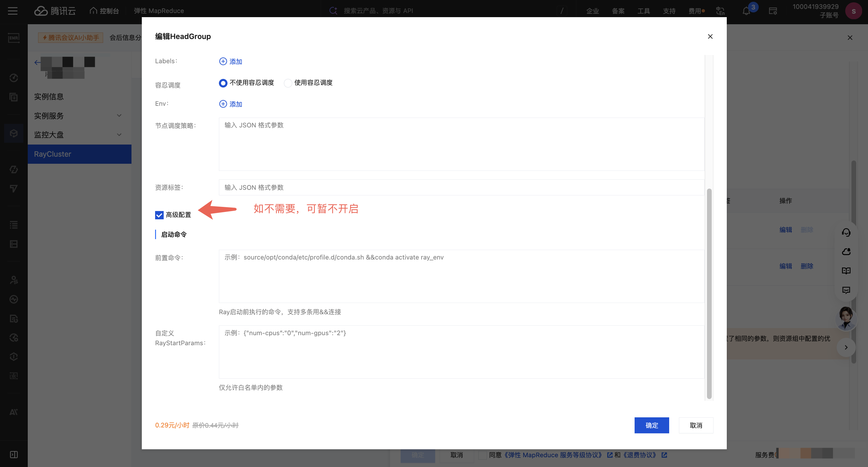The width and height of the screenshot is (868, 467).
Task: Click the 节点调度策略 JSON text area
Action: pyautogui.click(x=461, y=144)
